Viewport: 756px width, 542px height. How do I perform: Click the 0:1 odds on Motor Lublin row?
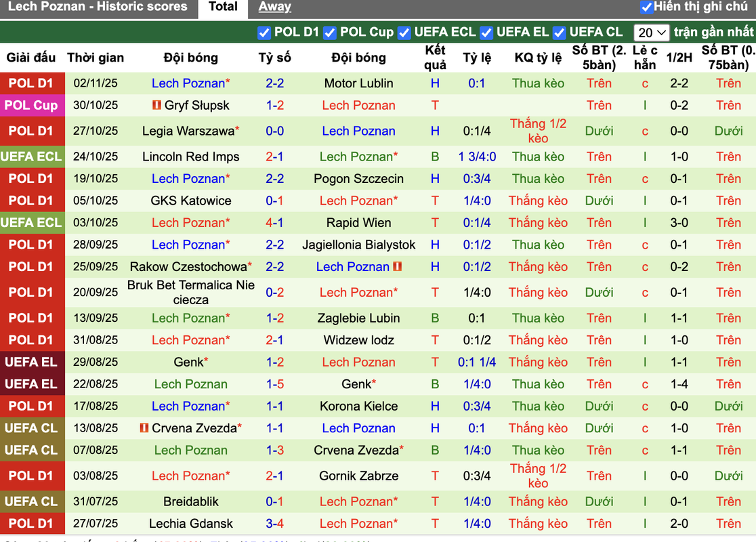tap(477, 83)
